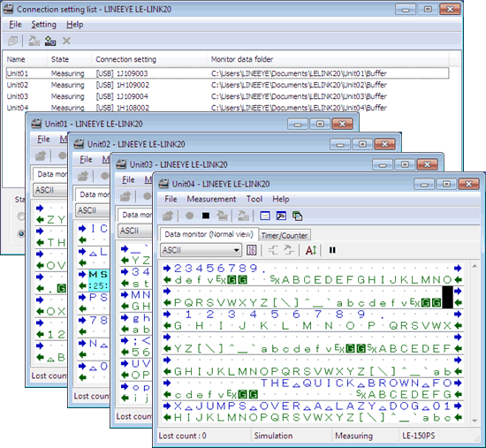486x448 pixels.
Task: Open File menu in Unit02 window
Action: coord(86,159)
